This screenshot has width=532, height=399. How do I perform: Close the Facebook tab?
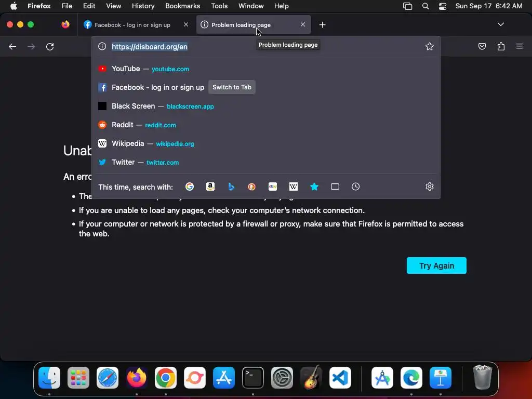pyautogui.click(x=186, y=24)
